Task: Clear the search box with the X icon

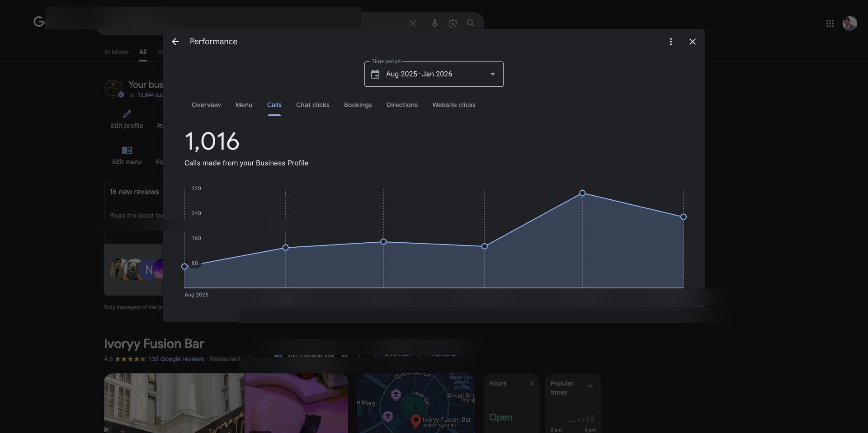Action: pyautogui.click(x=413, y=24)
